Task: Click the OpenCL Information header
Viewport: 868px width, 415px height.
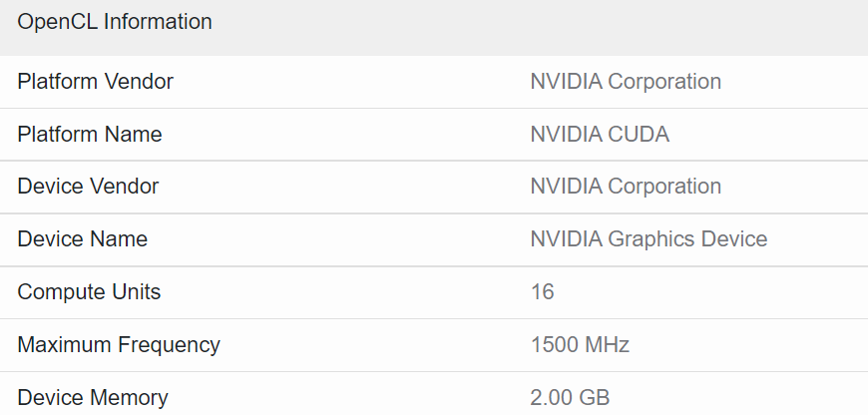Action: (x=115, y=21)
